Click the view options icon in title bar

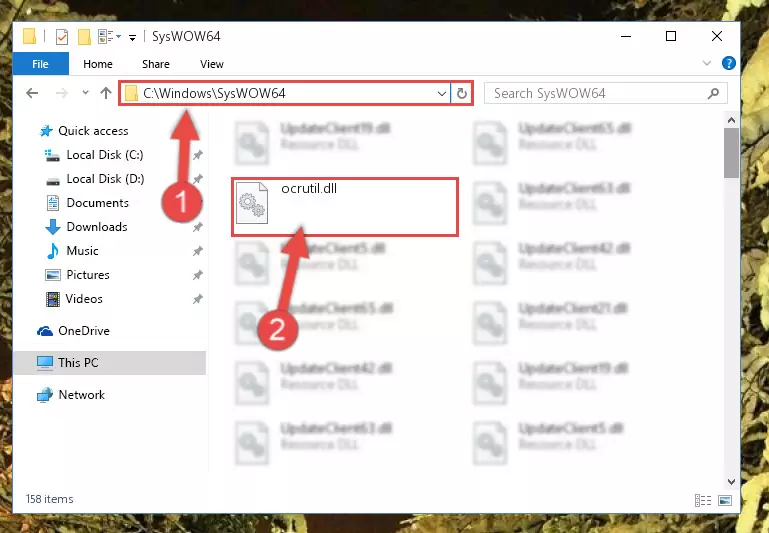tap(105, 37)
